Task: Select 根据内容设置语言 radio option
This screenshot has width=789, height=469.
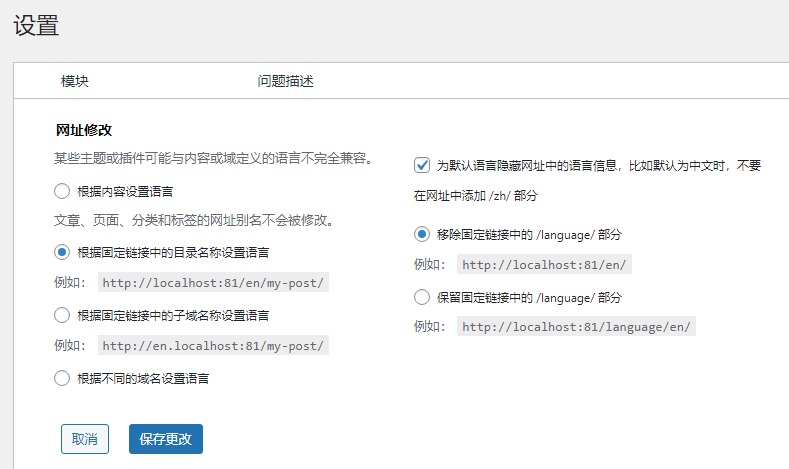Action: (62, 191)
